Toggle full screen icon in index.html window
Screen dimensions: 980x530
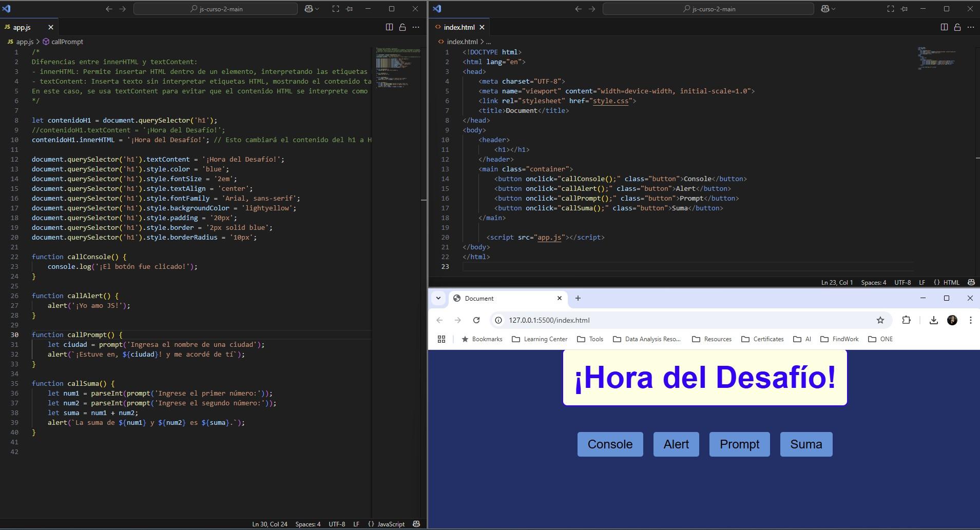tap(891, 9)
